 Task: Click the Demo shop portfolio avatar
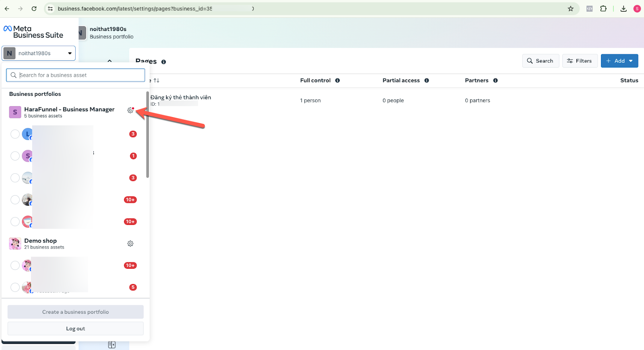coord(15,243)
